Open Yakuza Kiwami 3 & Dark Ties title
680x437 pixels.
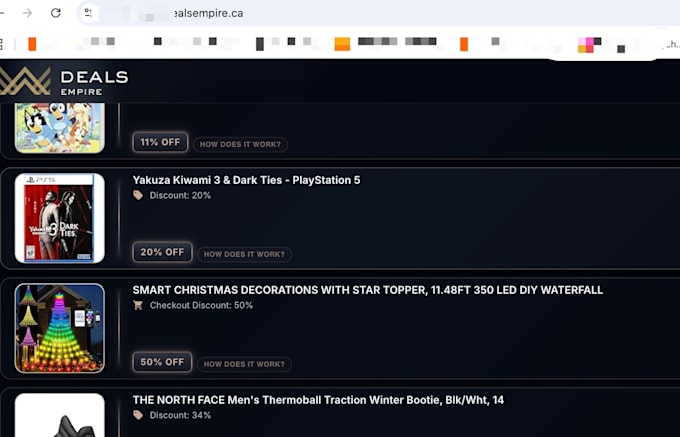[246, 180]
